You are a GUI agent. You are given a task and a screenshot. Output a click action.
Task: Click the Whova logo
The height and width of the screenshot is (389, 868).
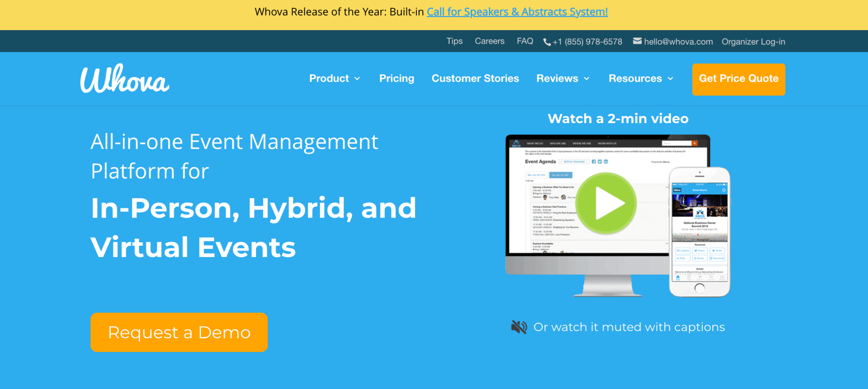(124, 79)
